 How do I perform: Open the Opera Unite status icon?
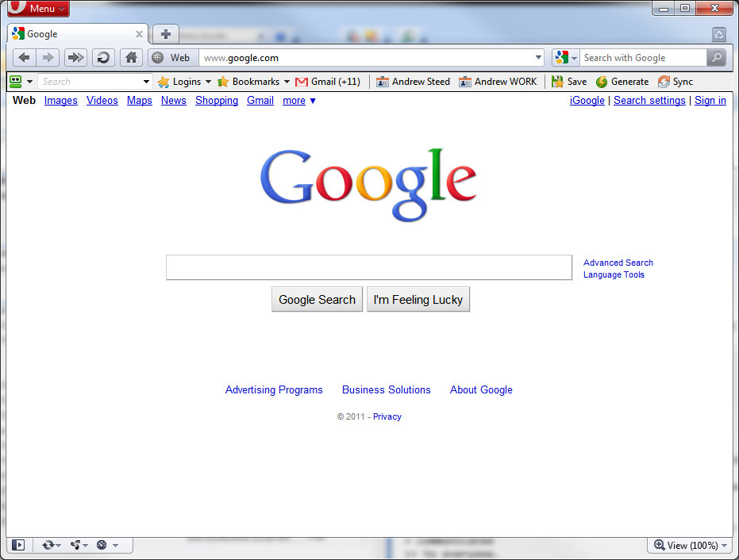coord(79,545)
